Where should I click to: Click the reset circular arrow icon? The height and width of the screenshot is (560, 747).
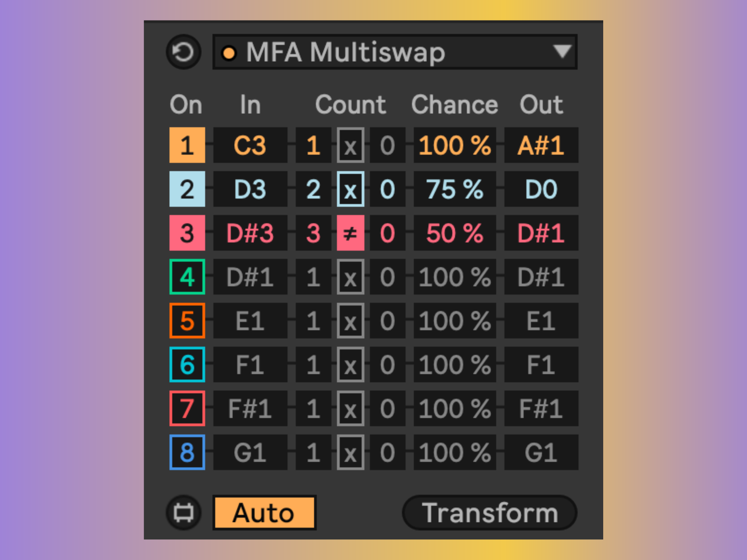pyautogui.click(x=183, y=52)
